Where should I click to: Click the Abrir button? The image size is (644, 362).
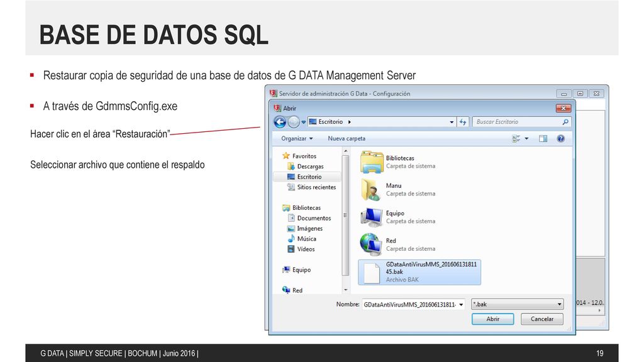[493, 319]
